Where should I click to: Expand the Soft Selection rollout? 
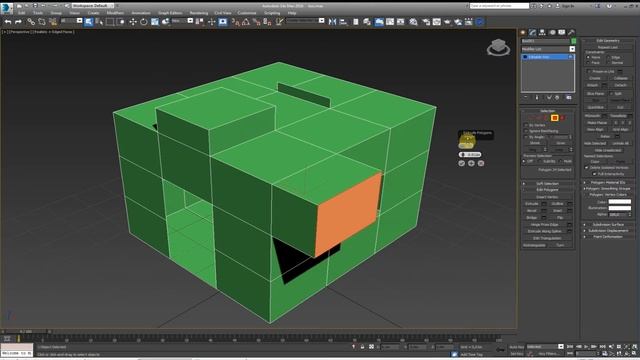pos(547,183)
